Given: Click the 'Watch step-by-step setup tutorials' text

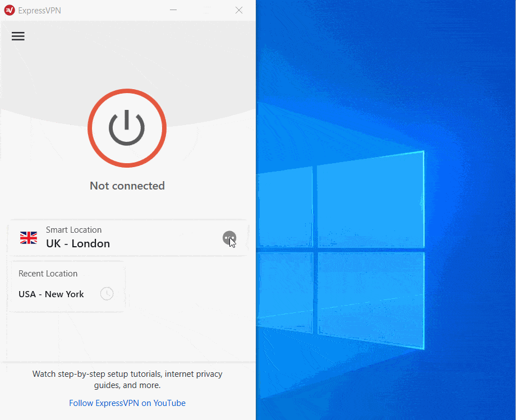Looking at the screenshot, I should click(x=127, y=380).
